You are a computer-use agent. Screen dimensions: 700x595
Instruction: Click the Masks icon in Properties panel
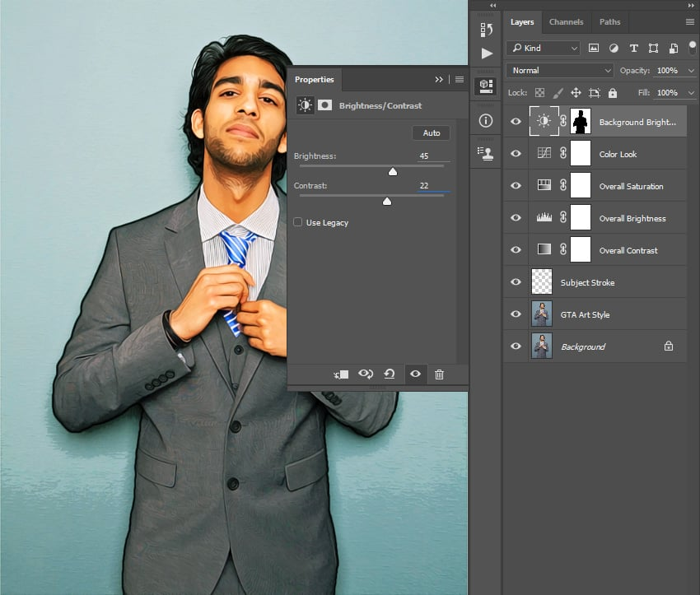click(x=324, y=105)
